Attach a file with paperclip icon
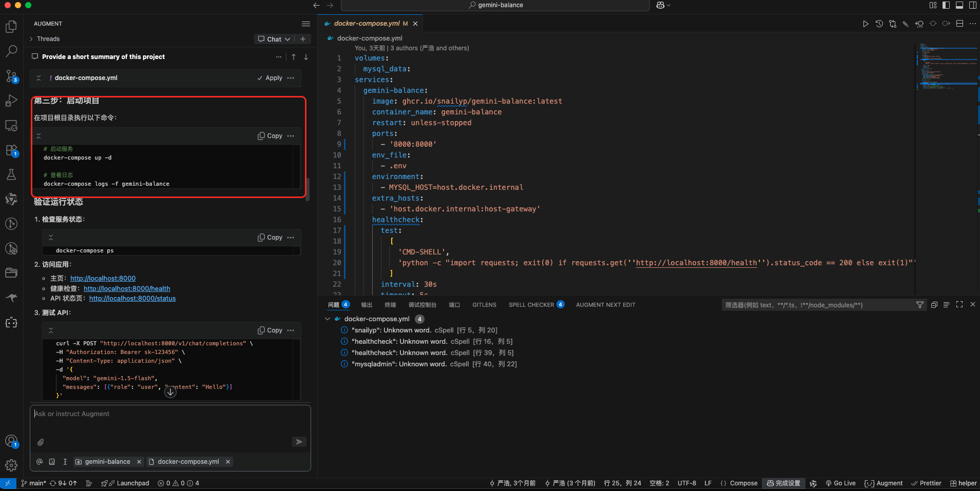This screenshot has height=491, width=980. (x=41, y=442)
